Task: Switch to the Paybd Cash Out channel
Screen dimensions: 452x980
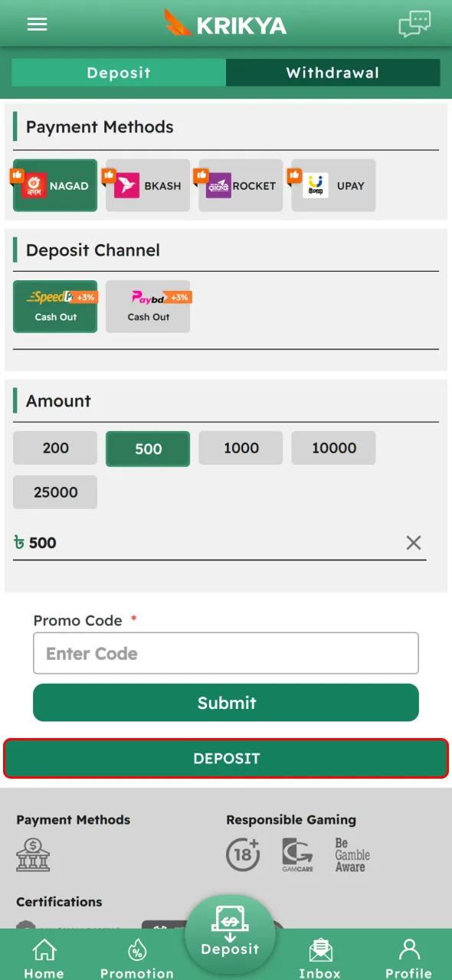Action: coord(148,306)
